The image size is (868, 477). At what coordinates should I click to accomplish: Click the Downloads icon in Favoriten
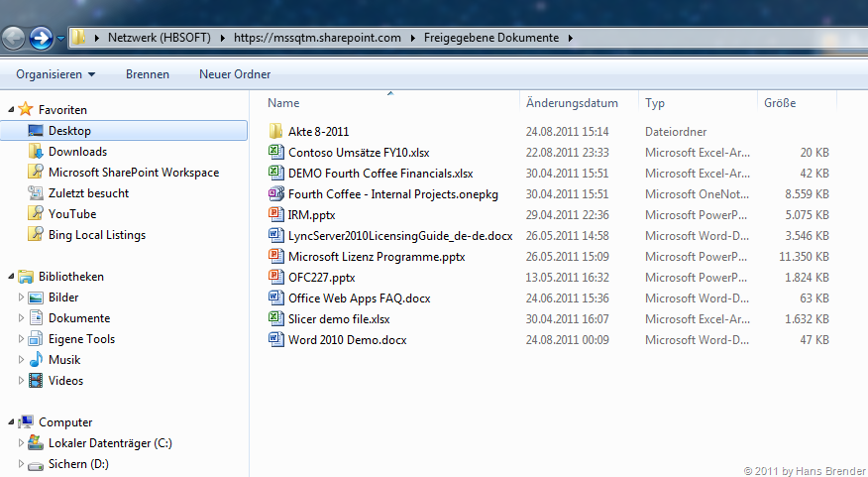click(x=36, y=152)
